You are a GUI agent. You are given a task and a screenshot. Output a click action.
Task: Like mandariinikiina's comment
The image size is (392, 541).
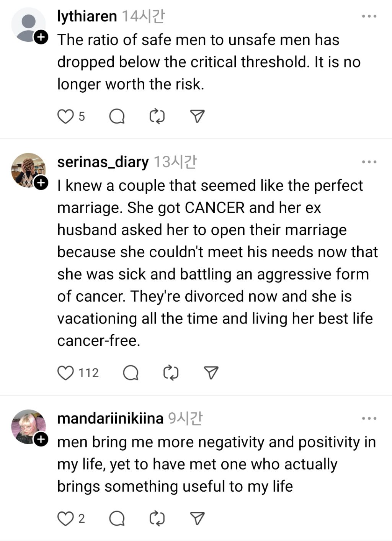(x=65, y=519)
